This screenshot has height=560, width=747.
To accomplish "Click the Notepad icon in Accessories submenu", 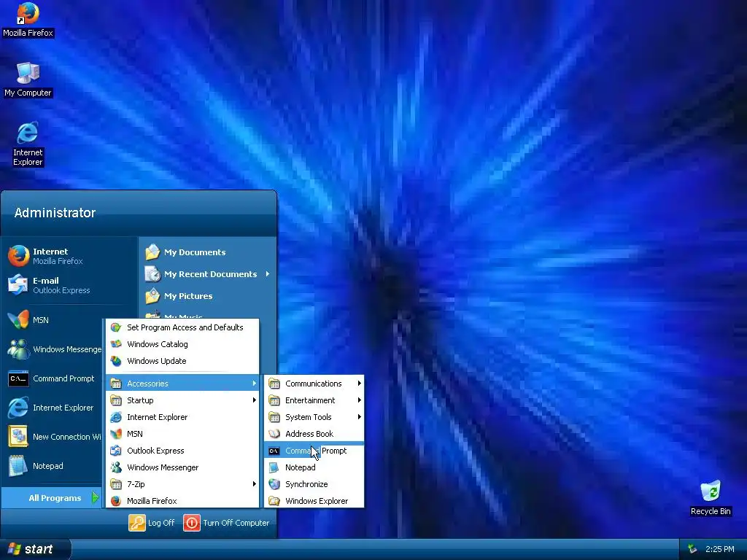I will 274,467.
